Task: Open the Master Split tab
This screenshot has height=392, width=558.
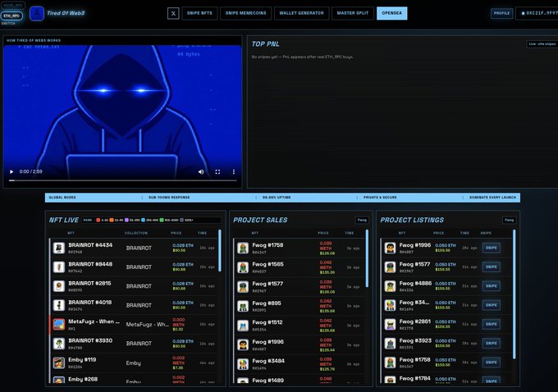Action: click(x=353, y=13)
